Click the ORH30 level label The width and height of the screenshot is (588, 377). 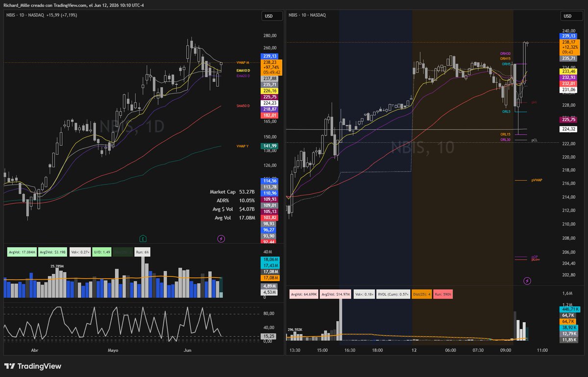(505, 53)
